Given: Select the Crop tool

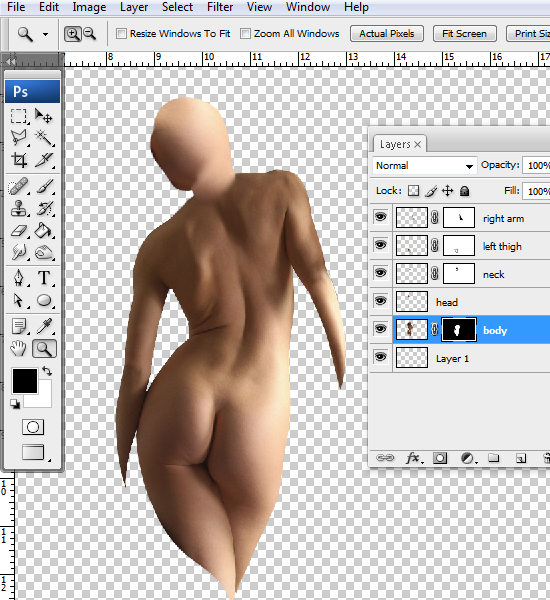Looking at the screenshot, I should pos(19,160).
